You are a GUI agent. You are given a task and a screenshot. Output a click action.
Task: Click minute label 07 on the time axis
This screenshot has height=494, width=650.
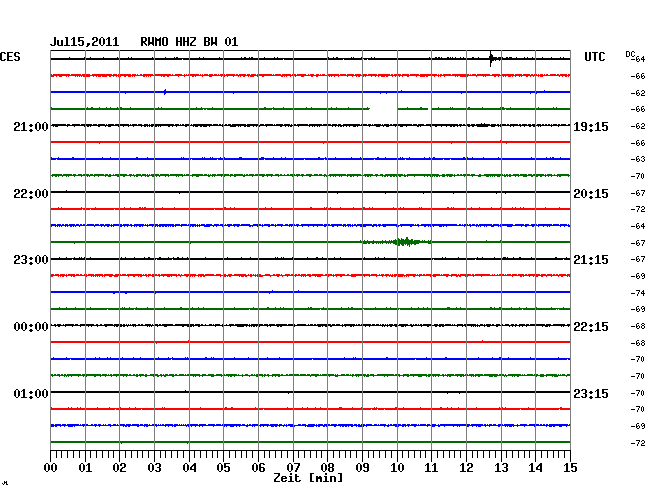click(x=293, y=468)
